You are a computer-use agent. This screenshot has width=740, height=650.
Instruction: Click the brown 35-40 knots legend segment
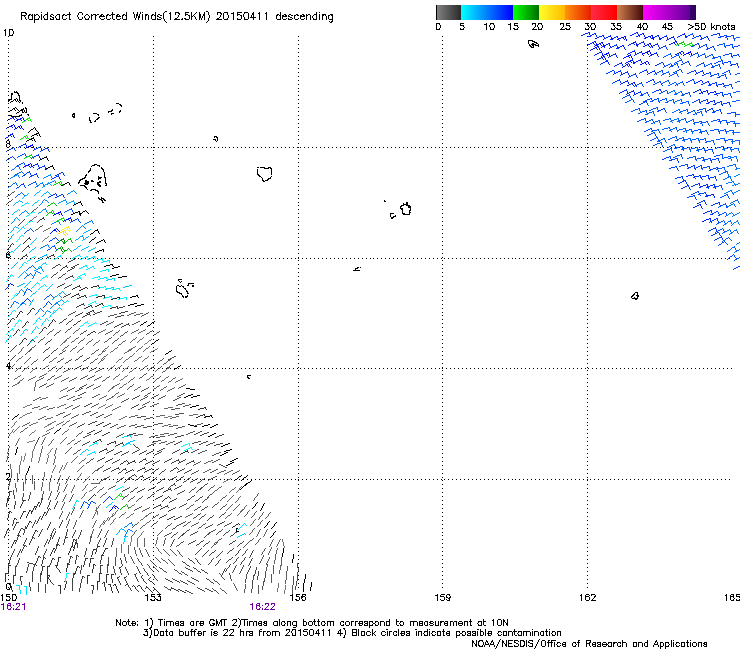(x=630, y=12)
